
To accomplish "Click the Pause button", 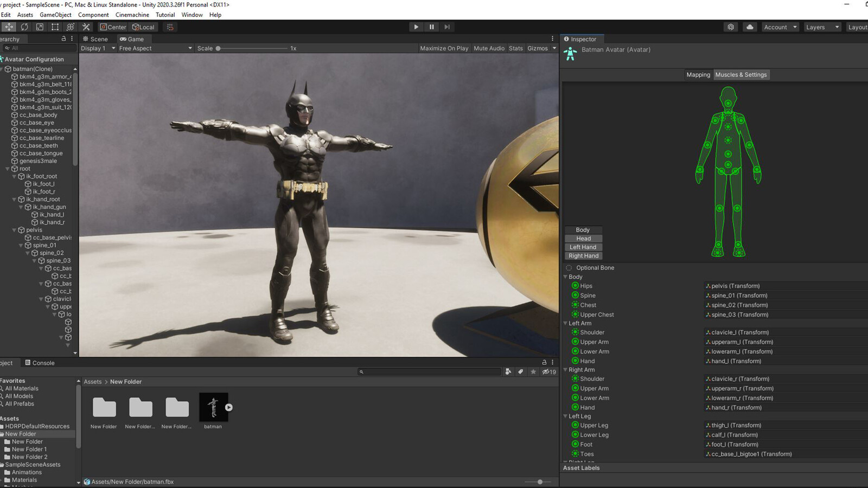I will 432,27.
